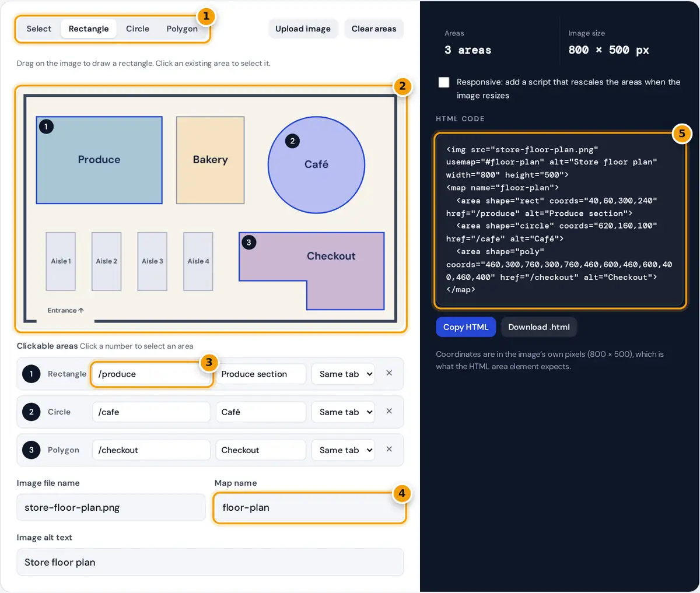Screen dimensions: 700x593
Task: Open the target dropdown for the /produce area
Action: [343, 374]
